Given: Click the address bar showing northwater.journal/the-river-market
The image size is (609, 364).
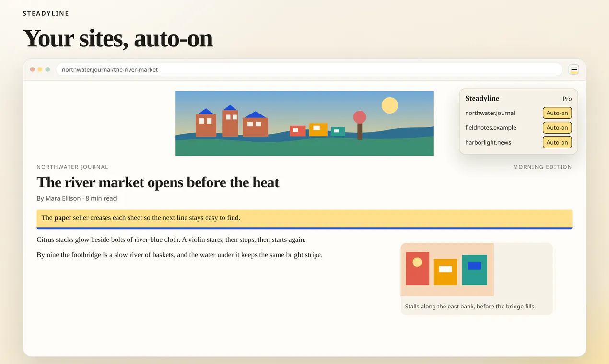Looking at the screenshot, I should coord(309,69).
